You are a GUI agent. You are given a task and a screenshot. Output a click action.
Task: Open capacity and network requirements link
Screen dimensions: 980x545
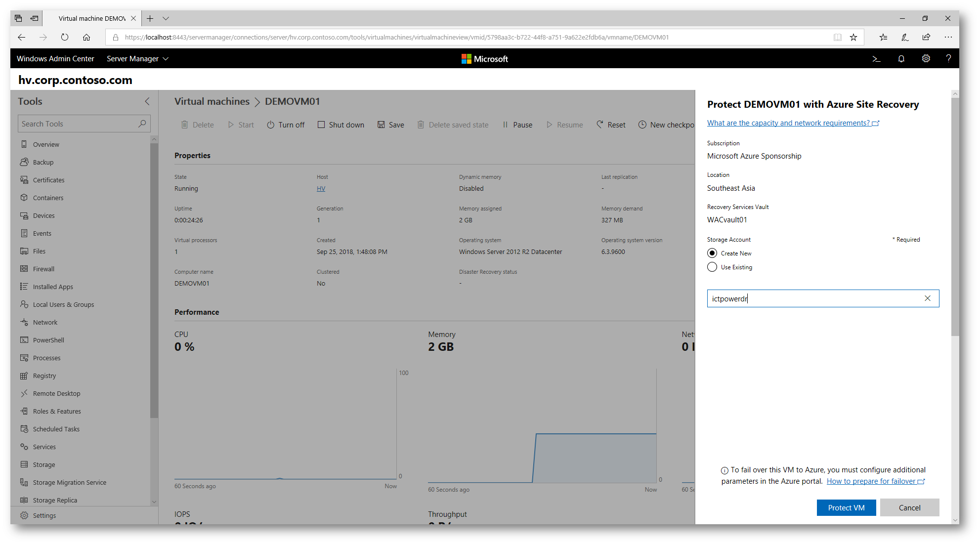click(793, 123)
